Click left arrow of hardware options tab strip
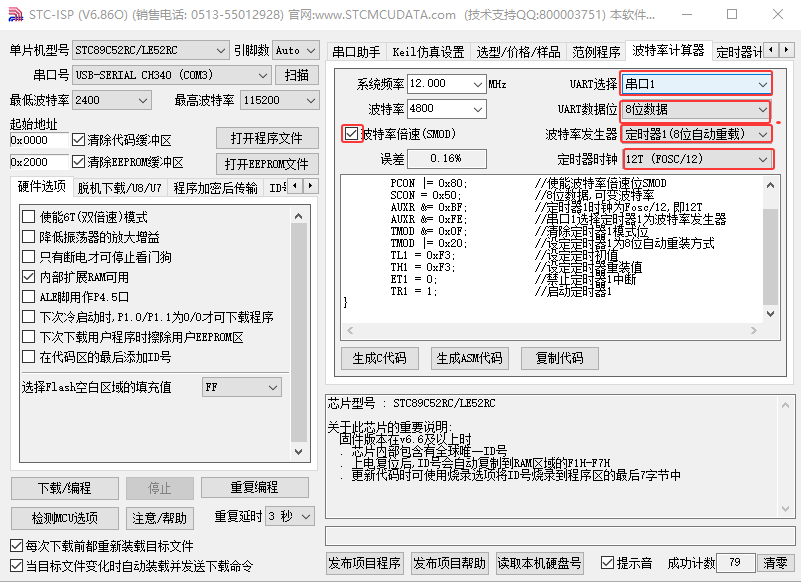The height and width of the screenshot is (584, 801). click(295, 186)
